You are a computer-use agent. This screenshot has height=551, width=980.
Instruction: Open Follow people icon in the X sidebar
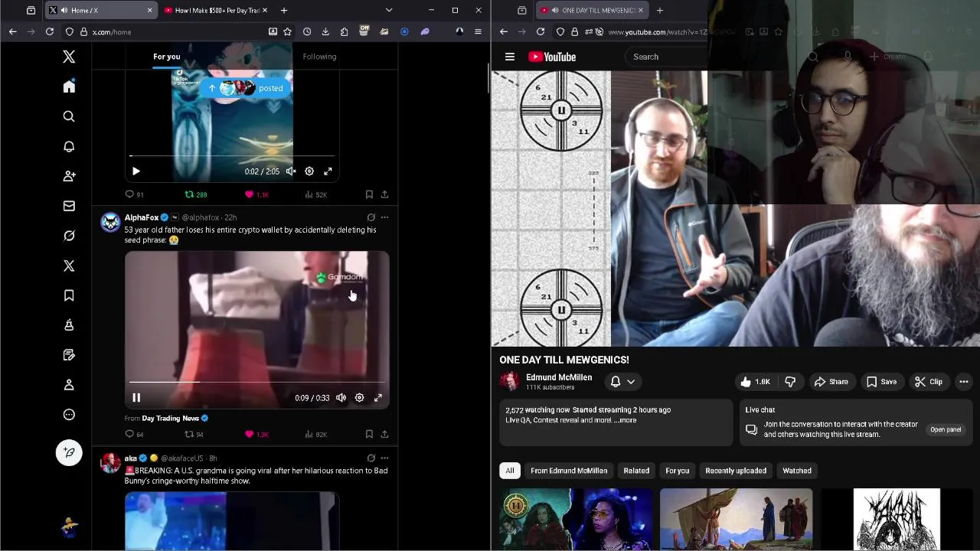69,176
